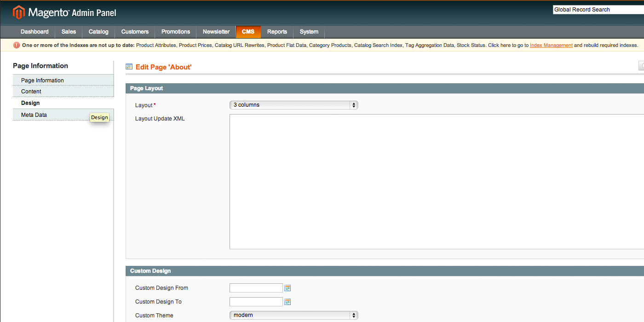Viewport: 644px width, 322px height.
Task: Click the Custom Design section header
Action: click(x=385, y=271)
